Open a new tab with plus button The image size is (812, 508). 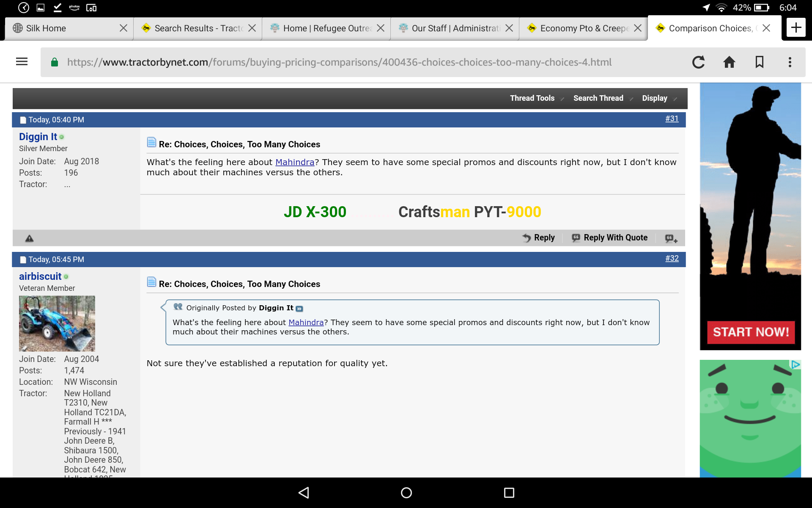[796, 28]
